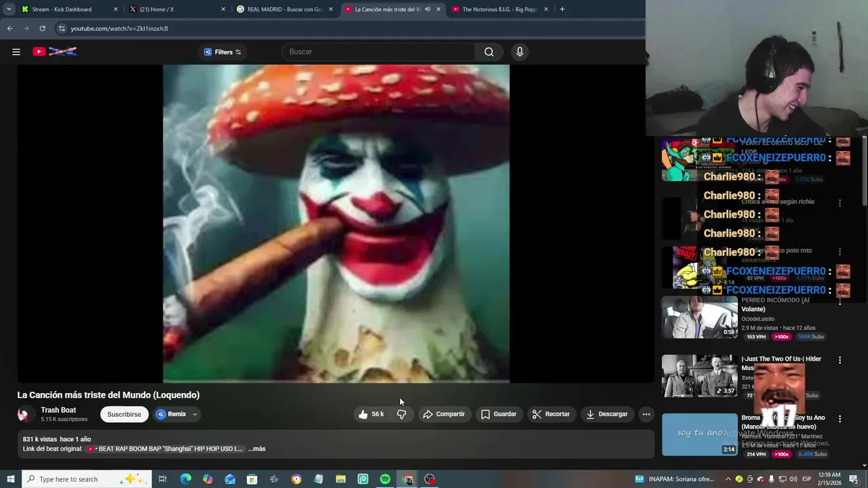Download the video with Descargar
Screen dimensions: 868x488
[607, 414]
